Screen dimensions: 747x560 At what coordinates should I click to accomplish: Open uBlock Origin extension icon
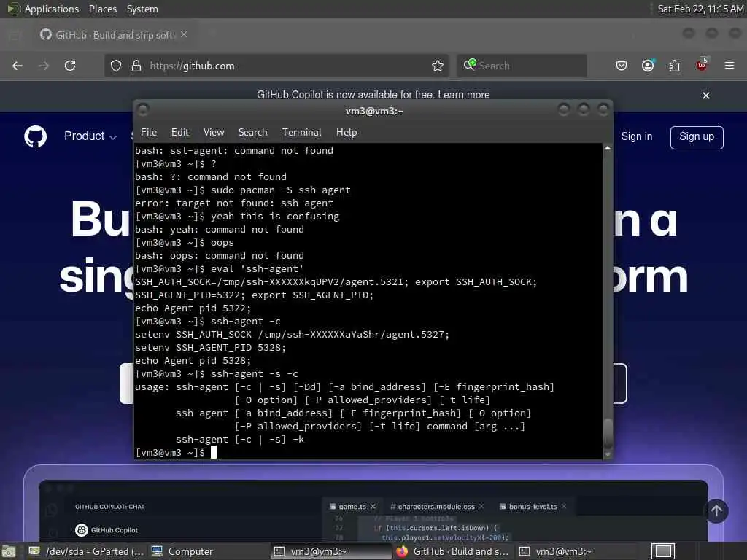[x=702, y=65]
